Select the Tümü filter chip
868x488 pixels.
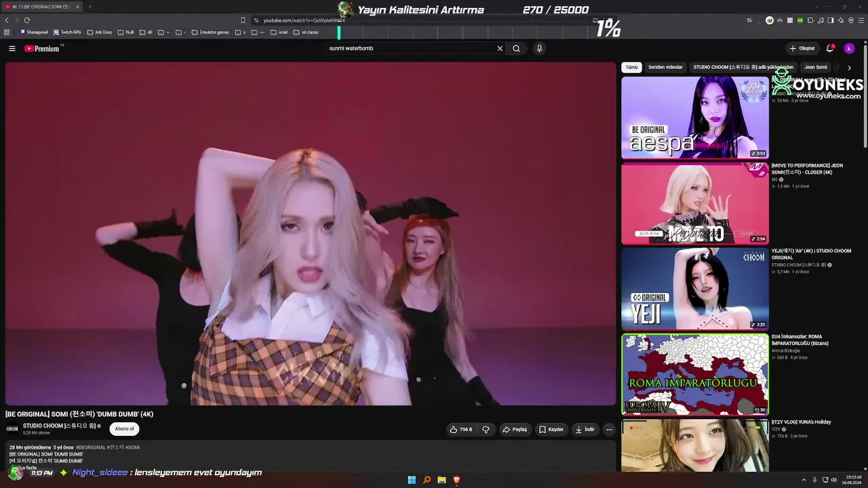[631, 68]
